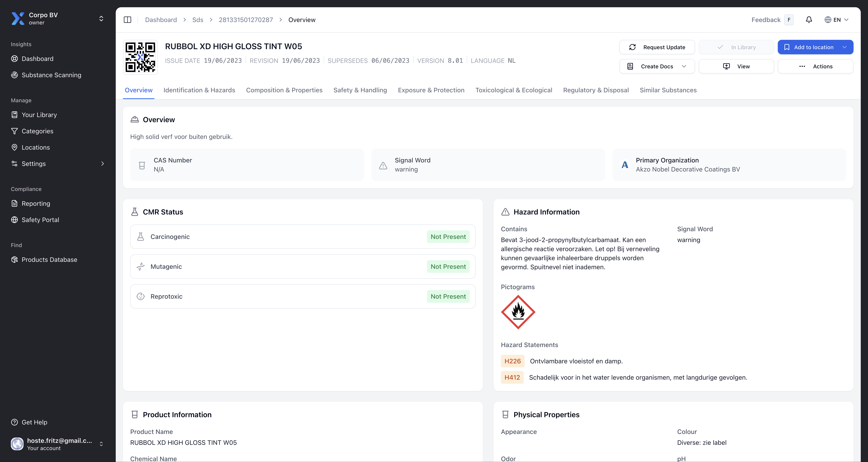Click the Dashboard breadcrumb link
Viewport: 868px width, 462px height.
(x=161, y=20)
